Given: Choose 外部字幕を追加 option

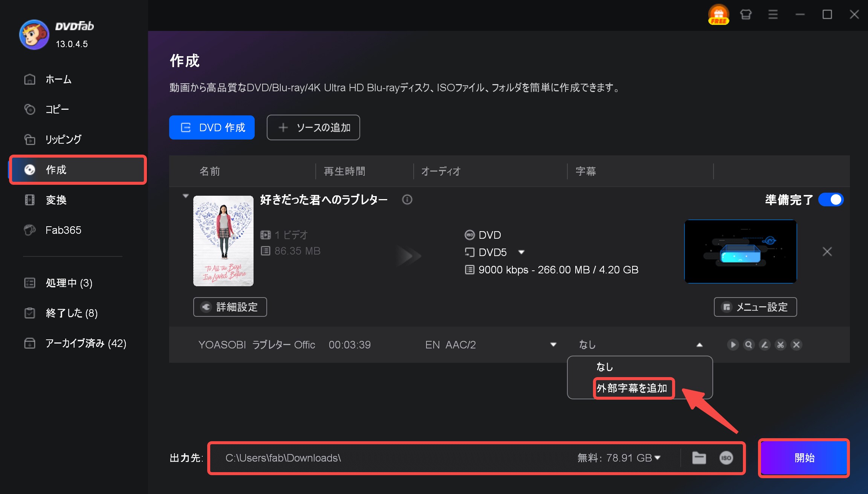Looking at the screenshot, I should point(632,388).
